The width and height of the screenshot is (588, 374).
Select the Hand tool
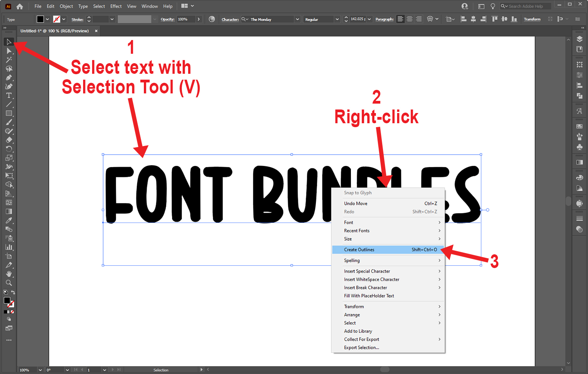pos(9,274)
